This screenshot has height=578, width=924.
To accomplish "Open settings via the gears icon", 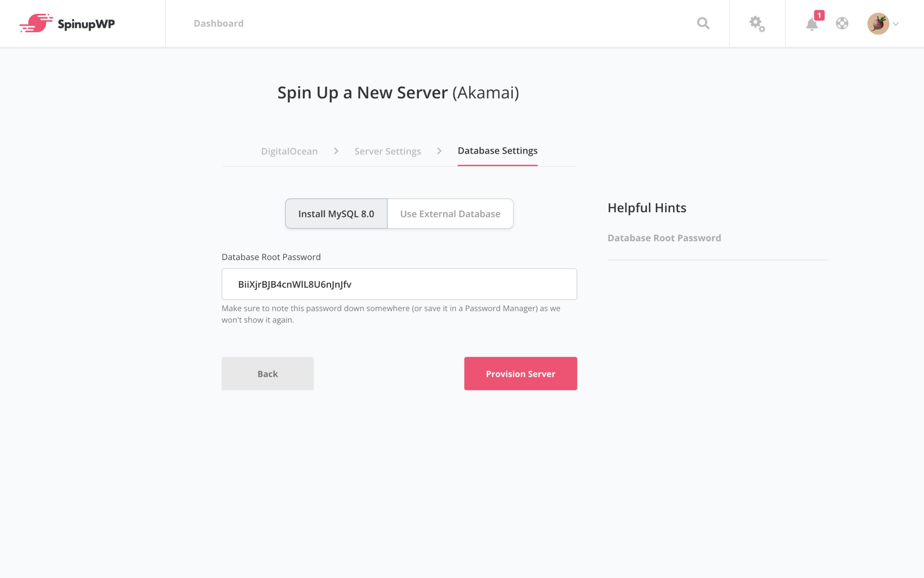I will click(757, 24).
